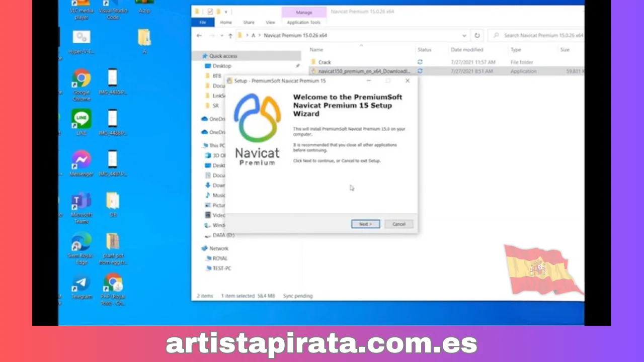Image resolution: width=644 pixels, height=362 pixels.
Task: Click the Quick access star icon
Action: tap(205, 56)
